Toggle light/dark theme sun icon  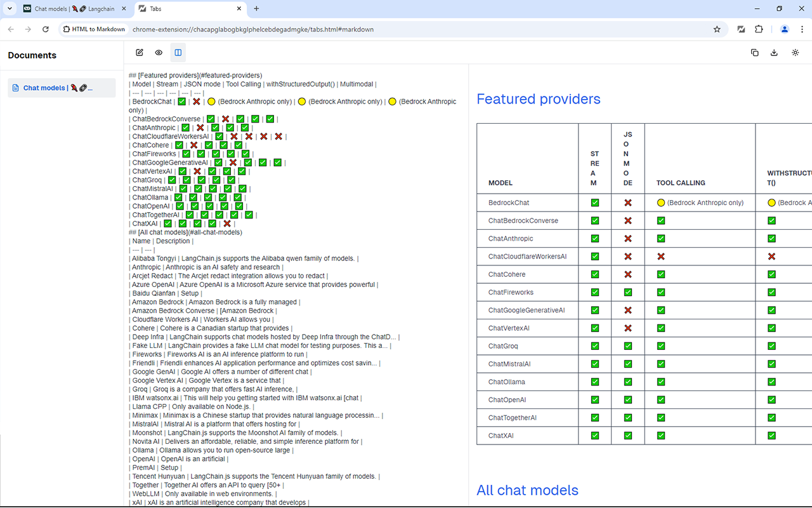point(796,53)
